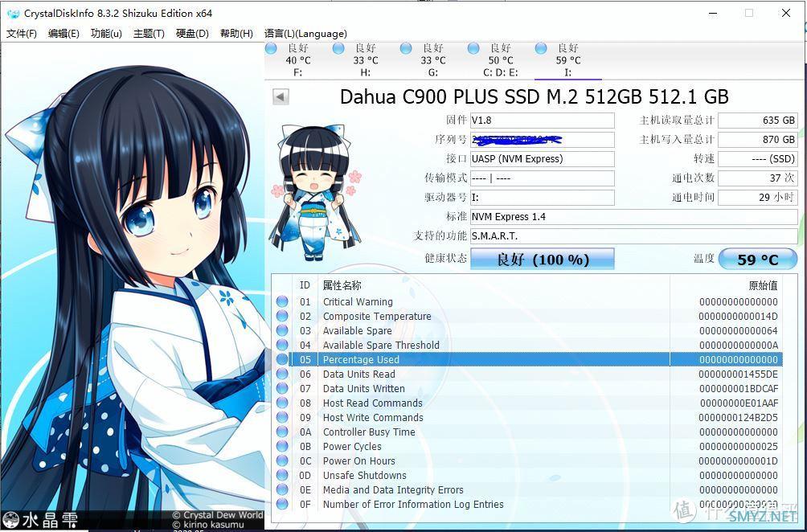Click the 原始值 column header
This screenshot has width=807, height=532.
click(763, 285)
